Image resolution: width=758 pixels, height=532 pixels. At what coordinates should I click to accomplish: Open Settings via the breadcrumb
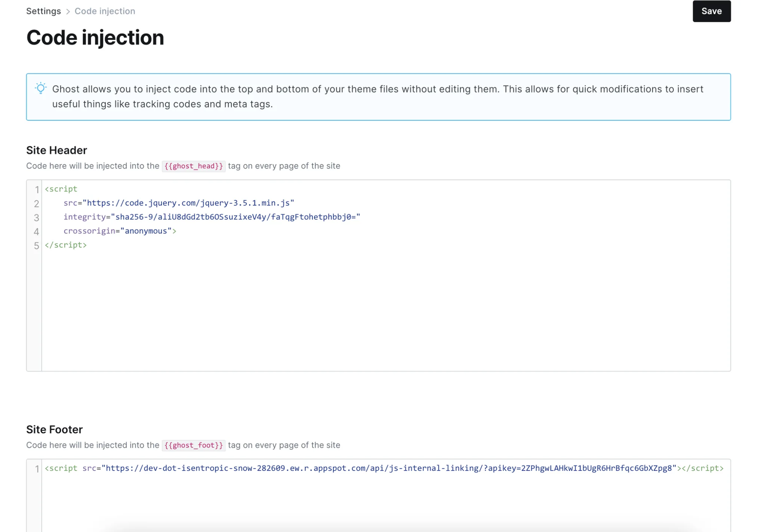(x=43, y=11)
